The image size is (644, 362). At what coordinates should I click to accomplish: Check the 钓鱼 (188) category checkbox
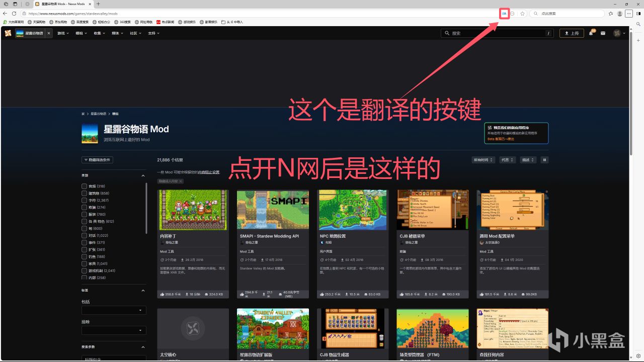(84, 256)
